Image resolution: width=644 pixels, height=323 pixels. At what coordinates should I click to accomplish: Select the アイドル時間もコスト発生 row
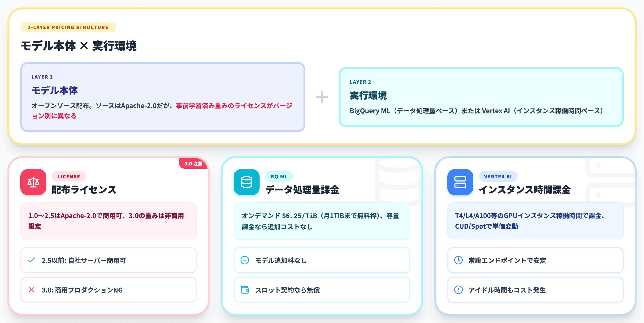[x=536, y=290]
